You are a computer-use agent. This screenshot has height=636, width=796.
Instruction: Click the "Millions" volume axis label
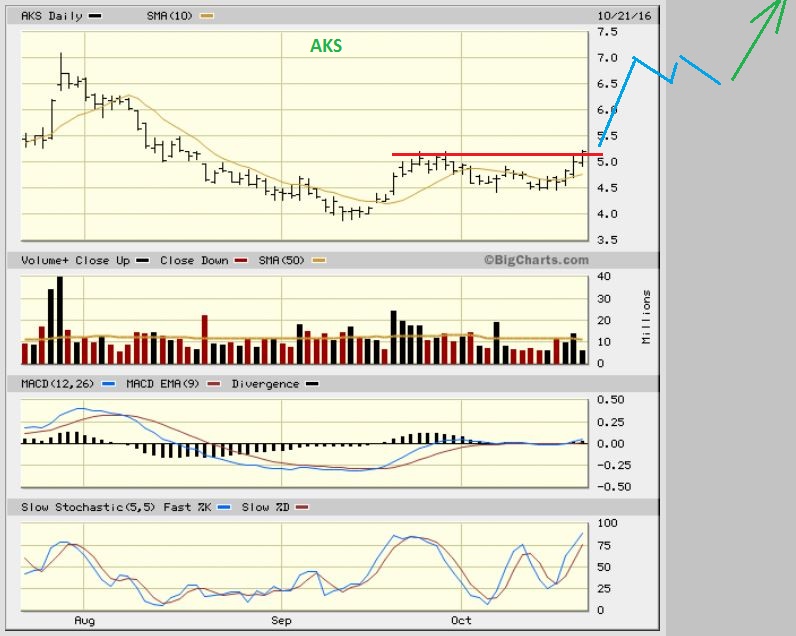646,317
